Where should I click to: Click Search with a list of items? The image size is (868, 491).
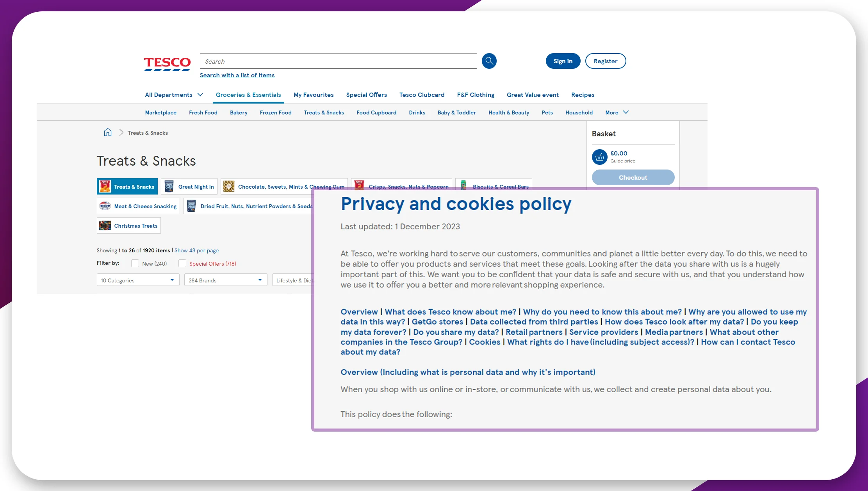[237, 75]
